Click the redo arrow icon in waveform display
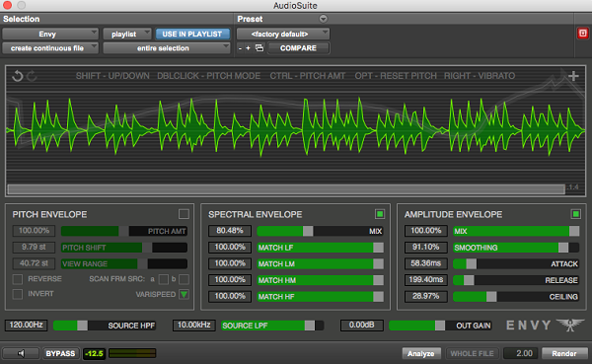592x364 pixels. [32, 76]
